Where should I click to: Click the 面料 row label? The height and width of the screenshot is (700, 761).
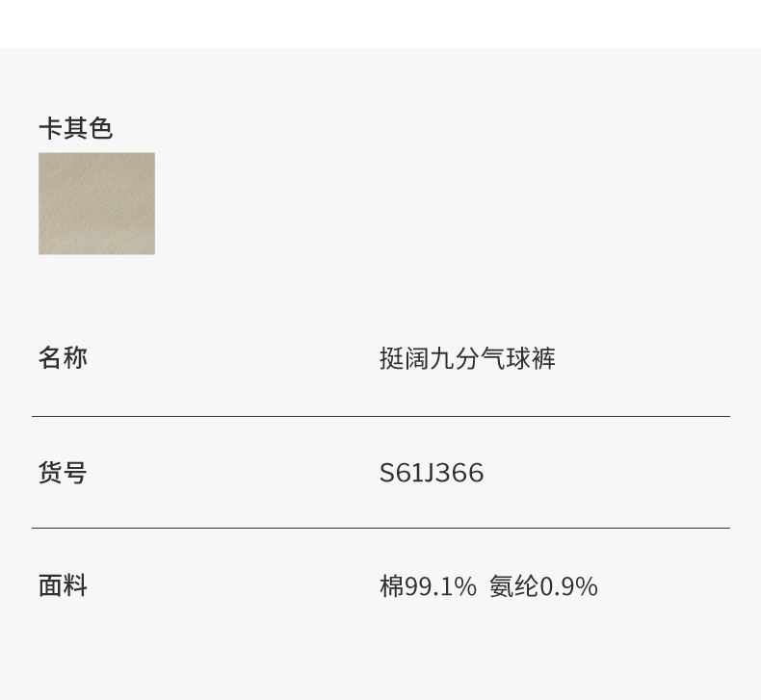[x=63, y=585]
